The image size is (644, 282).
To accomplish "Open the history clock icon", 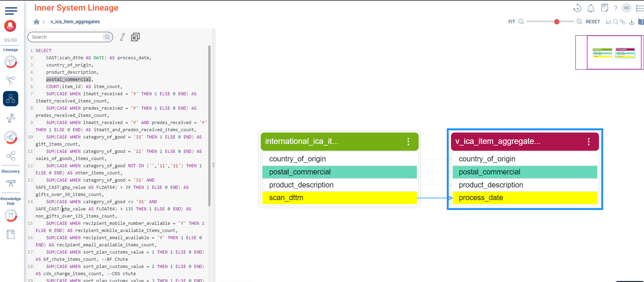I will point(577,8).
